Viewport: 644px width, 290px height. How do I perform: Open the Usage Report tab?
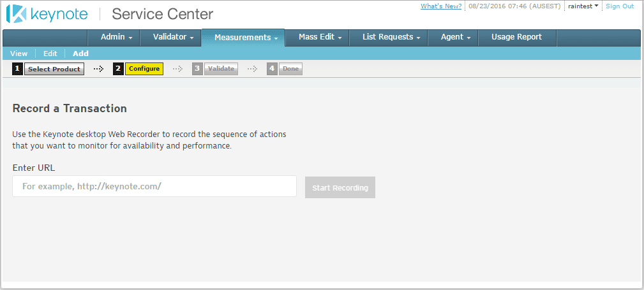[x=517, y=38]
